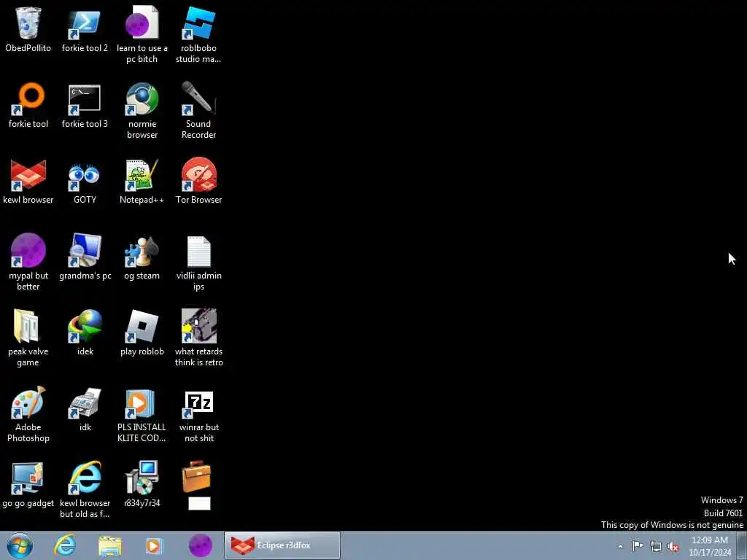This screenshot has width=747, height=560.
Task: Click the Show desktop strip
Action: (x=741, y=545)
